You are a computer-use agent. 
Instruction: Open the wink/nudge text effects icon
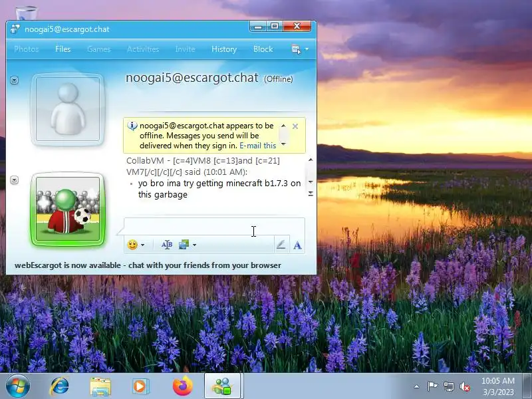(x=167, y=245)
